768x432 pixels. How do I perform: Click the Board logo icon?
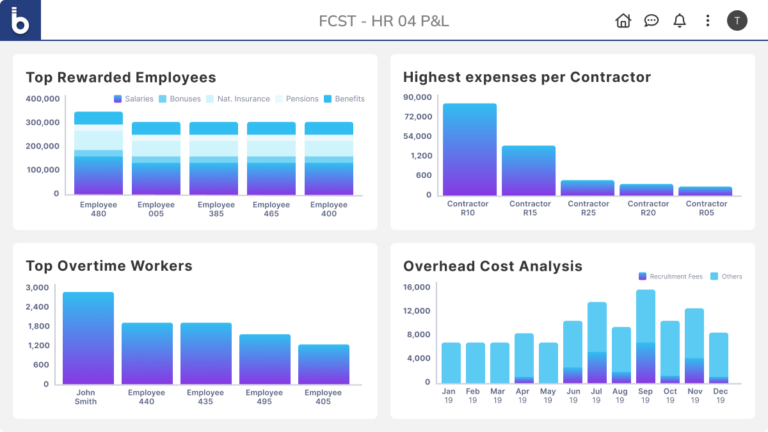pos(20,20)
